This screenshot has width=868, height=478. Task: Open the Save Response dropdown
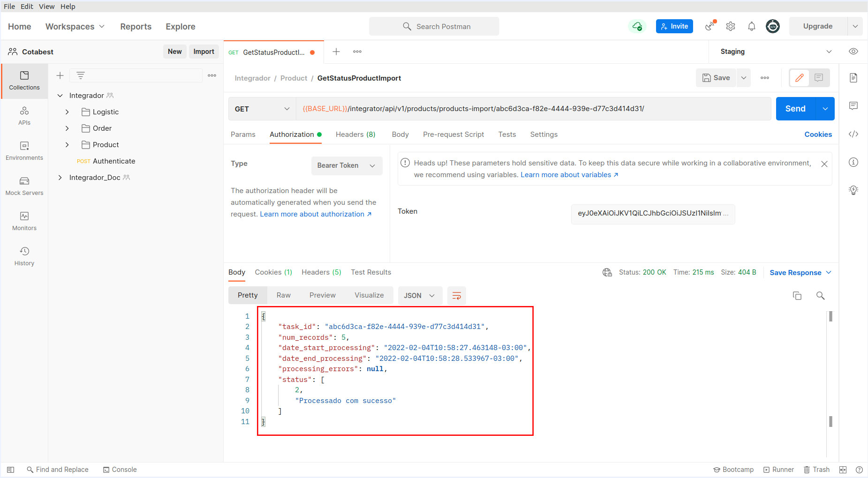800,273
